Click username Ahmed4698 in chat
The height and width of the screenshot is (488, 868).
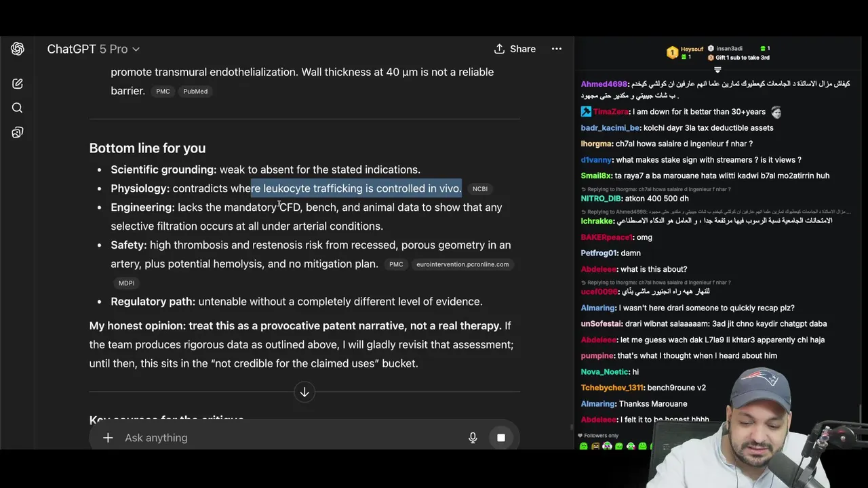604,84
